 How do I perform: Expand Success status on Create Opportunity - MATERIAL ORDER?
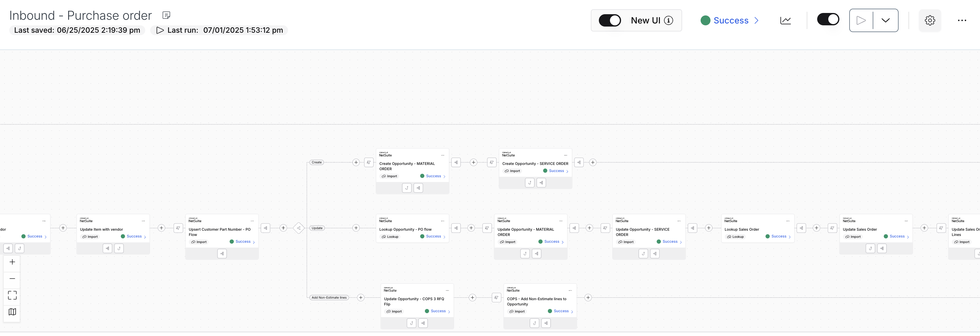[x=433, y=176]
